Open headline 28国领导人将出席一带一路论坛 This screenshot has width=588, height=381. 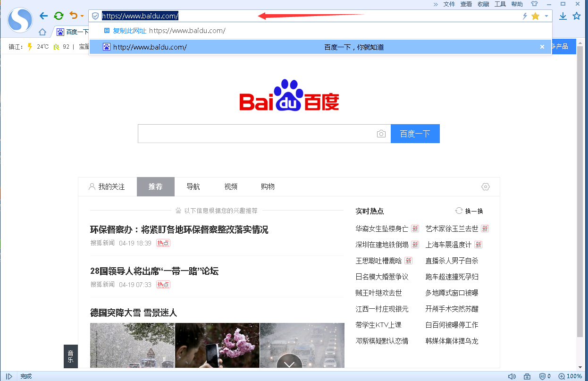pos(154,271)
